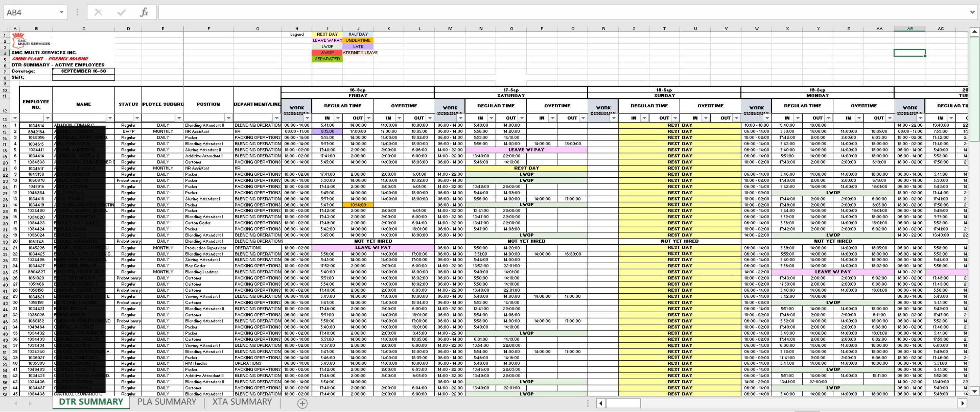The width and height of the screenshot is (980, 412).
Task: Click the next sheet navigation arrow
Action: click(30, 403)
